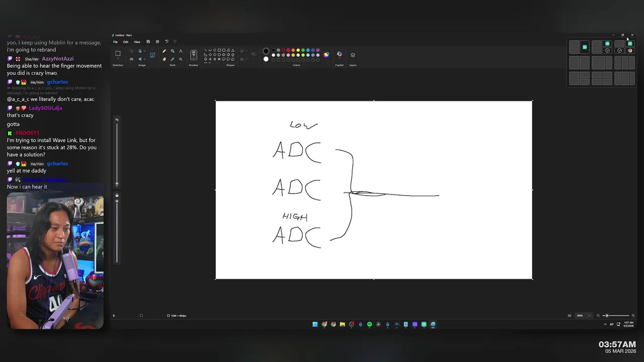
Task: Show hidden system tray icons
Action: [605, 324]
